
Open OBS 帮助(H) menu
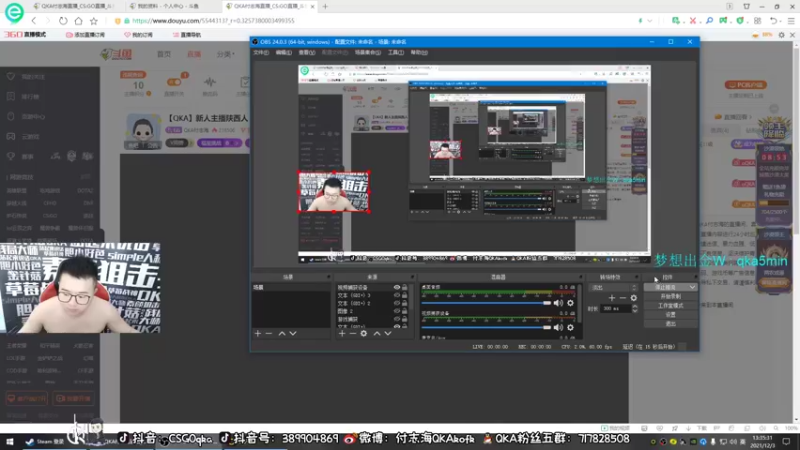point(419,53)
